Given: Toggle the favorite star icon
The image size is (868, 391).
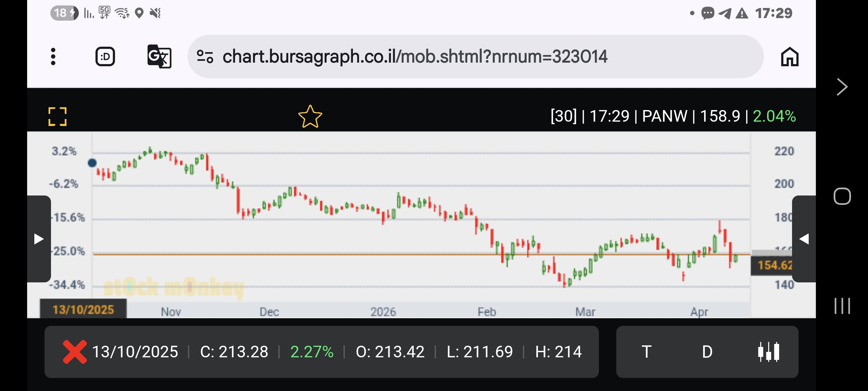Looking at the screenshot, I should pyautogui.click(x=310, y=117).
